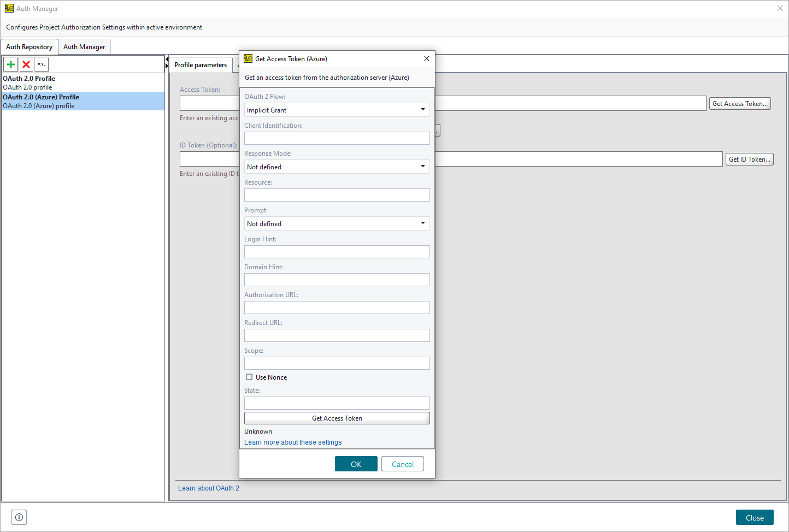789x532 pixels.
Task: Rename the profile via the XY icon
Action: pyautogui.click(x=41, y=64)
